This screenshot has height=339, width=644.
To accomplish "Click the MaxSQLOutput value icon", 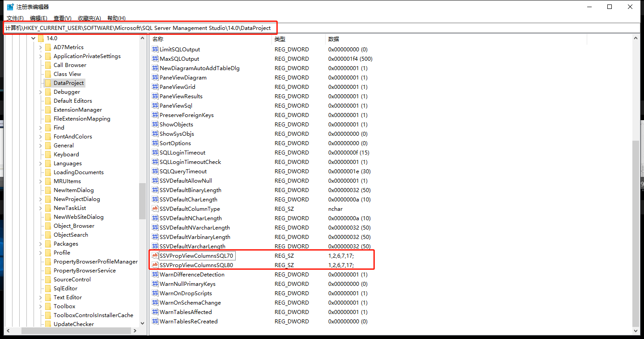I will tap(155, 59).
